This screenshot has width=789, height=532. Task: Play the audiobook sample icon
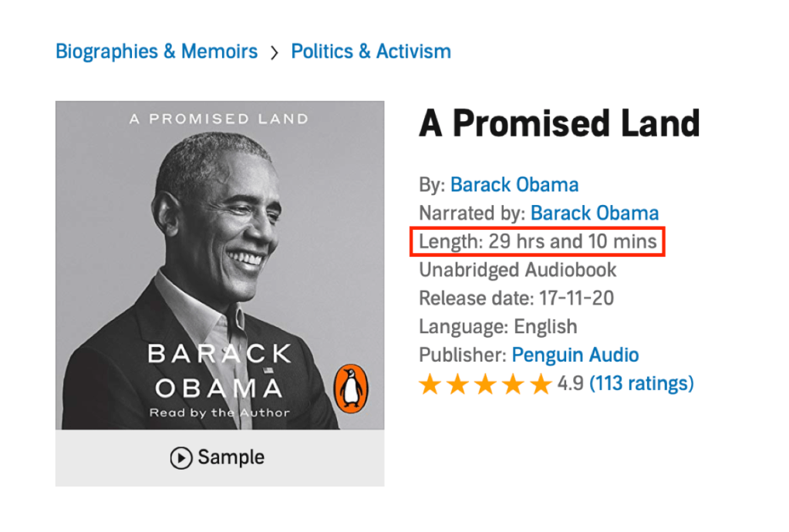tap(180, 458)
